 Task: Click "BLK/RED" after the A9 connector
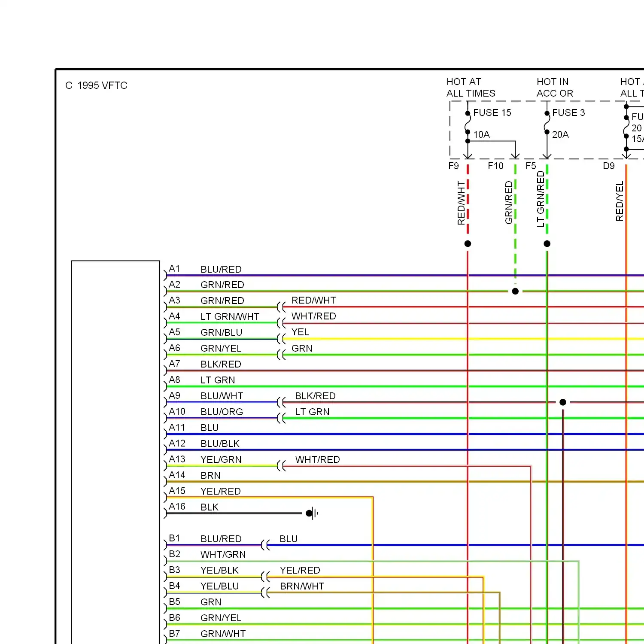[x=315, y=396]
